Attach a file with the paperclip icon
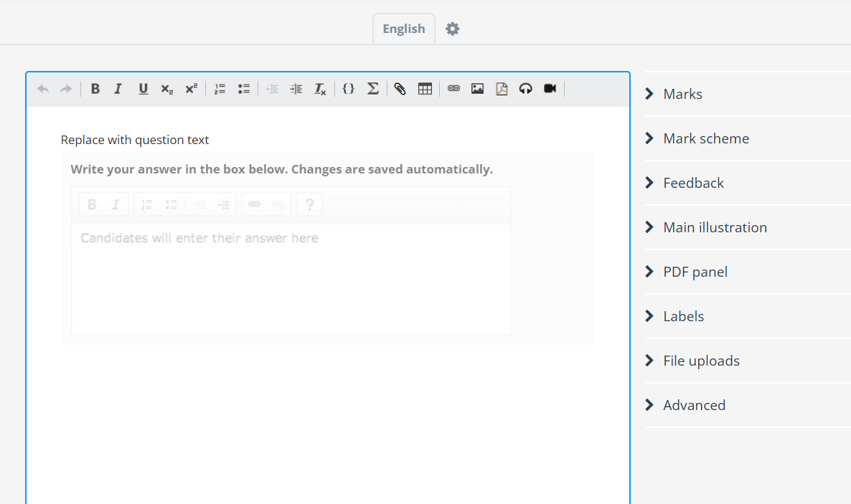Screen dimensions: 851x504 tap(400, 89)
